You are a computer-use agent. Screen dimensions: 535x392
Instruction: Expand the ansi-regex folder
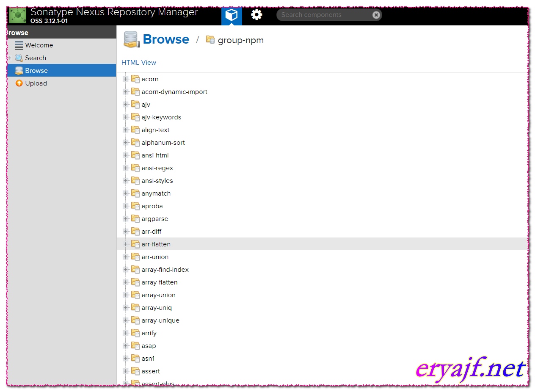point(126,168)
